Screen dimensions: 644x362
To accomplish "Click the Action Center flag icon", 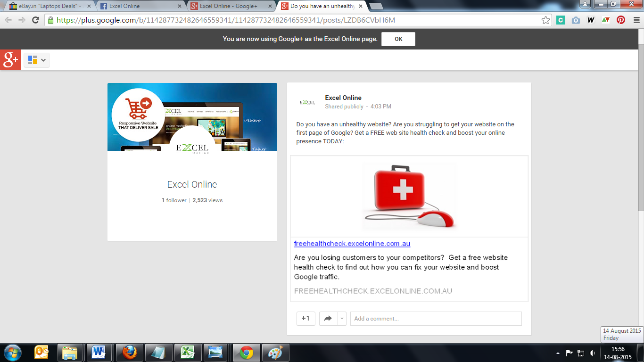I will 570,353.
